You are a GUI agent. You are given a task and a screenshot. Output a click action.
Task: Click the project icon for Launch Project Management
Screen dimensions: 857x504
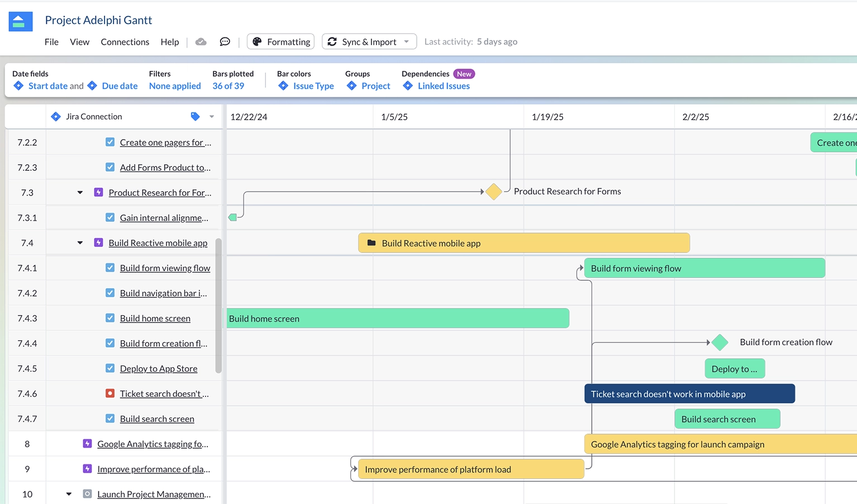click(x=87, y=494)
